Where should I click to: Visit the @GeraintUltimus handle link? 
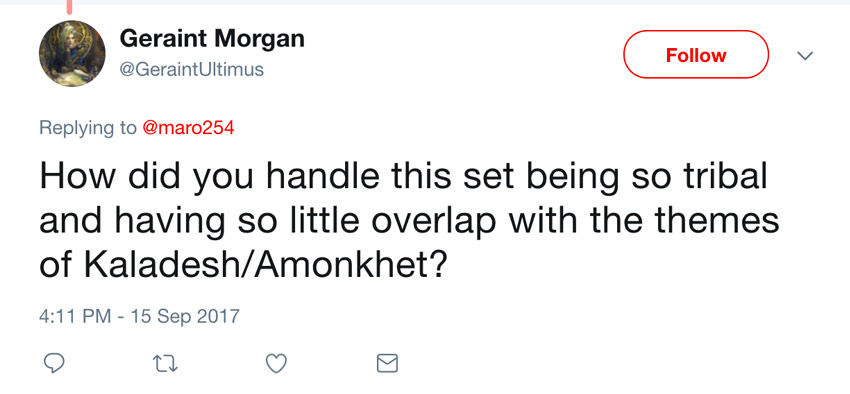click(x=191, y=69)
